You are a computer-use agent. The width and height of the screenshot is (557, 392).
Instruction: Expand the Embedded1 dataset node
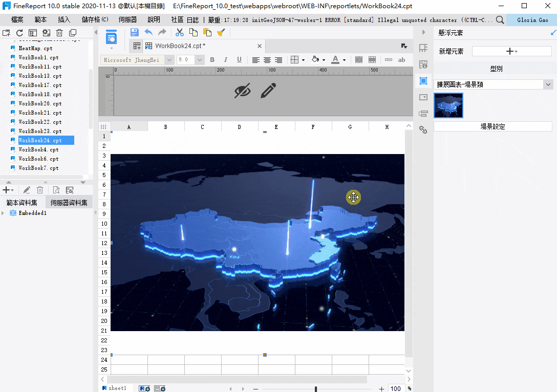click(x=4, y=213)
